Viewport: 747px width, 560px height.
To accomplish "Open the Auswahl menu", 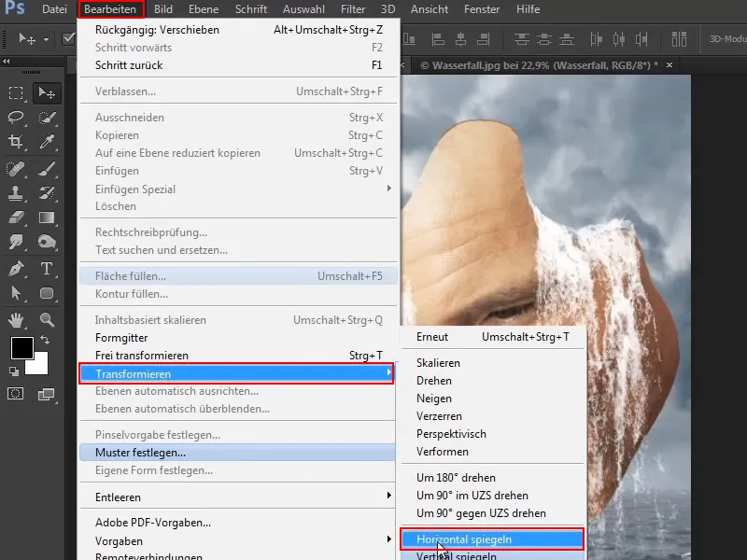I will [x=304, y=9].
